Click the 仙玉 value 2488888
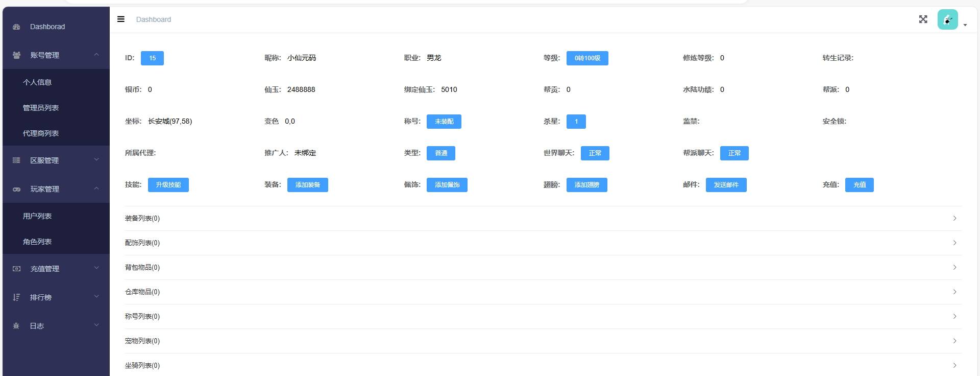 tap(301, 90)
